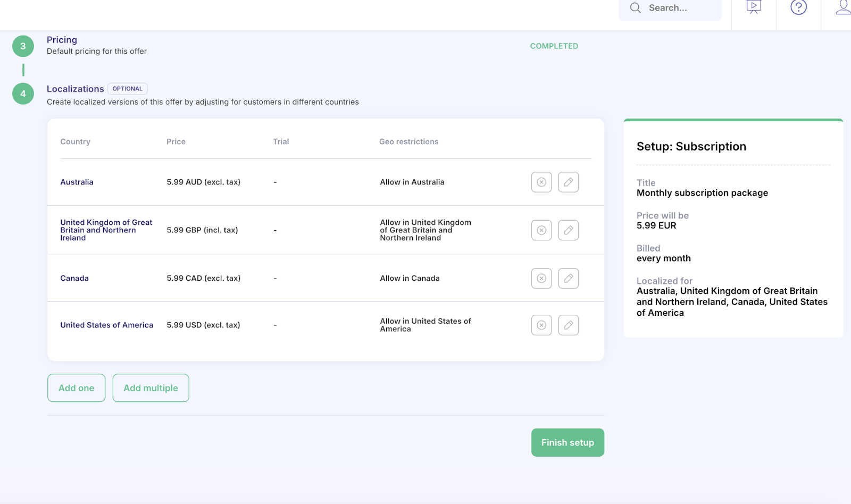Select the Localizations step heading
The width and height of the screenshot is (851, 504).
point(75,89)
